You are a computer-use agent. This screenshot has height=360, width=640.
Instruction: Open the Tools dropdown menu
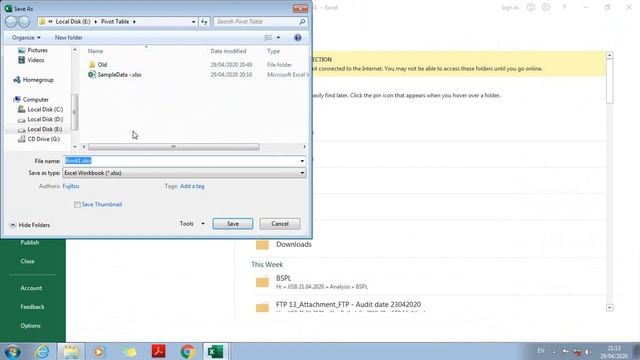click(x=192, y=224)
